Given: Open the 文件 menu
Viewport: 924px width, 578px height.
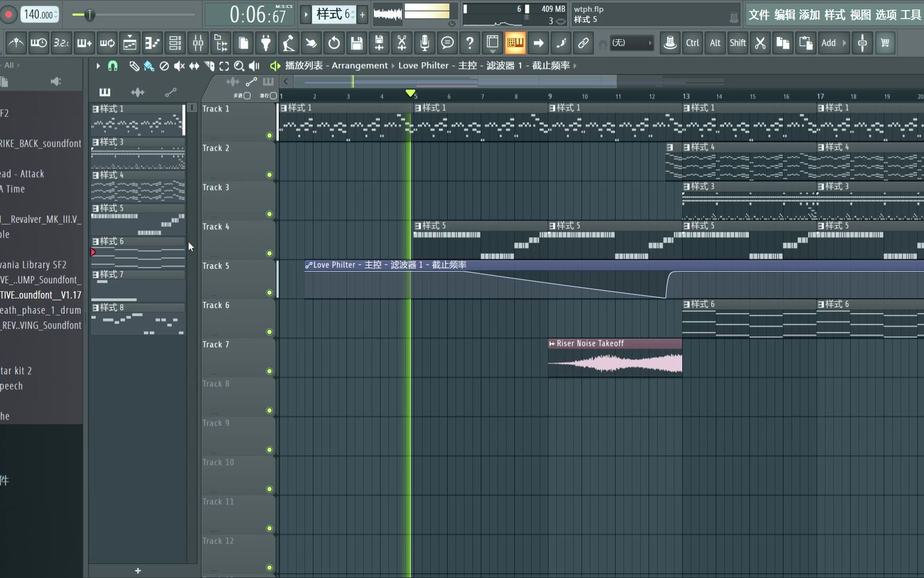Looking at the screenshot, I should click(759, 15).
